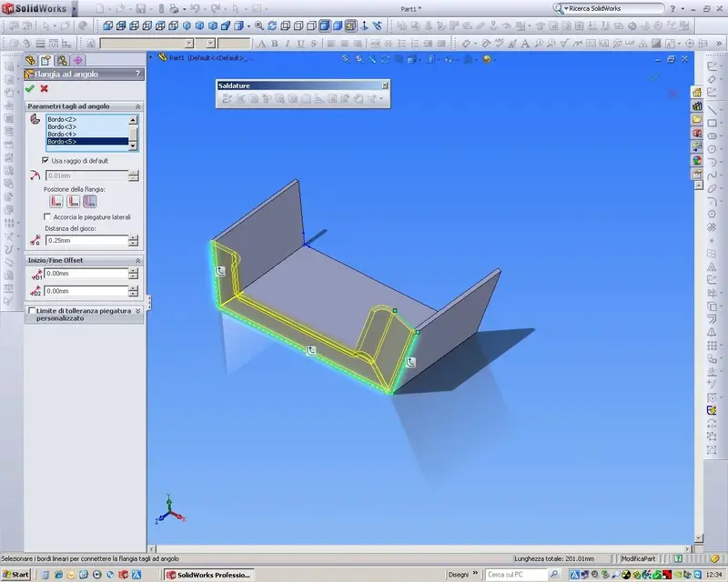This screenshot has height=582, width=728.
Task: Open the Appearances color ball task pane tab
Action: click(697, 160)
